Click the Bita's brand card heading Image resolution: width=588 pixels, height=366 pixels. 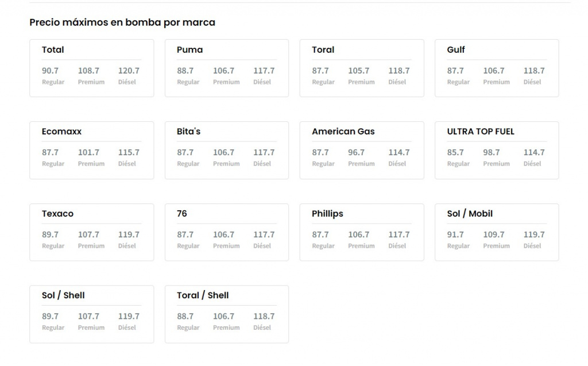point(188,132)
